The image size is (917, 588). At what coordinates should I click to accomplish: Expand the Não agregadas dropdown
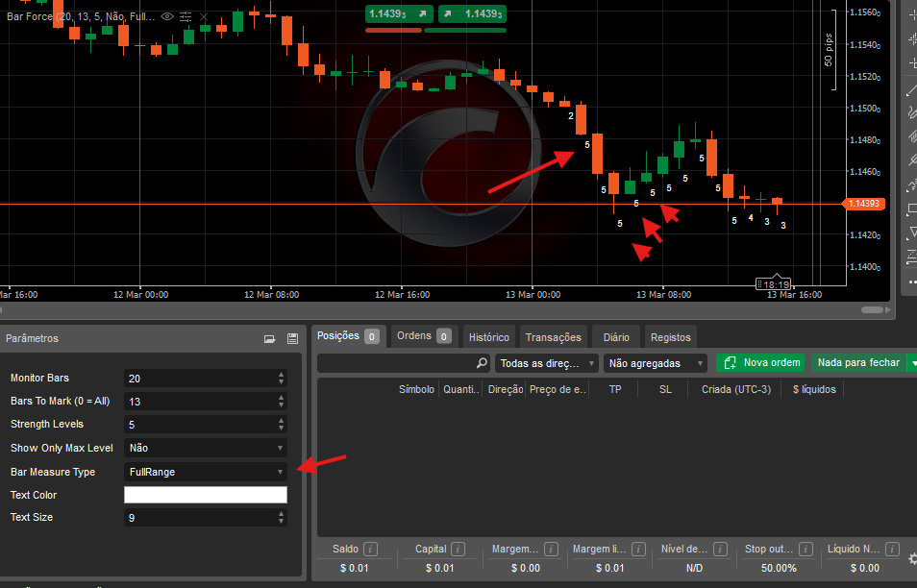tap(655, 363)
